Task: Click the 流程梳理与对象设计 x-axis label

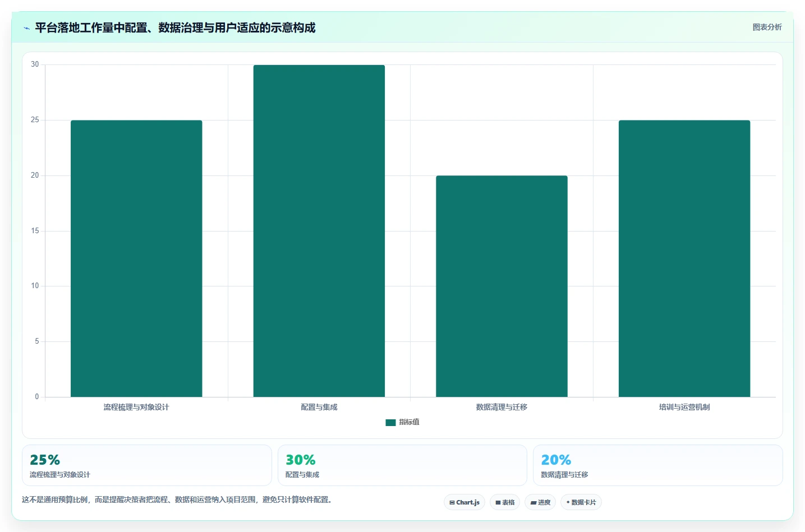Action: pos(136,407)
